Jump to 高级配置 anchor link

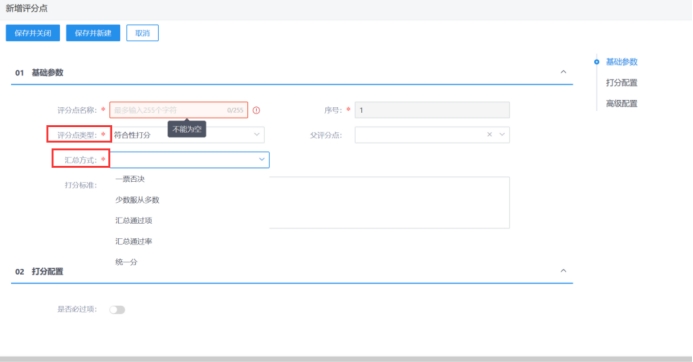621,103
